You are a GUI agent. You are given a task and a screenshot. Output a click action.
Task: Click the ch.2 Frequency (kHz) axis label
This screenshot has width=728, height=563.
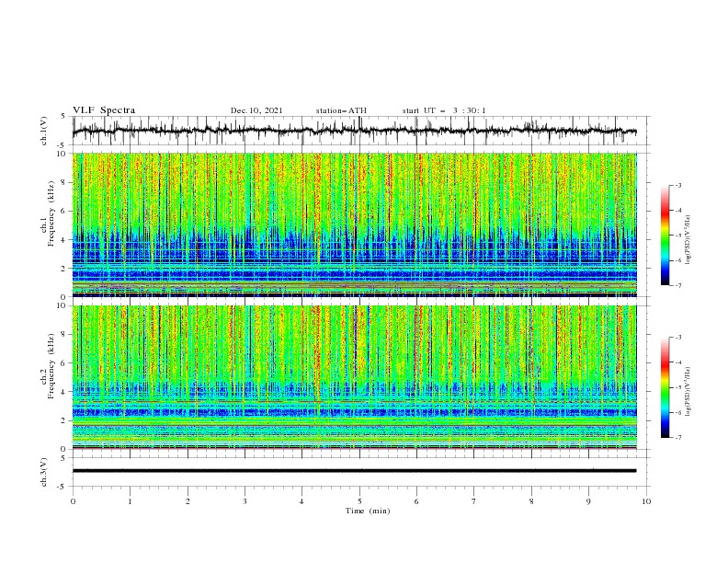[x=47, y=366]
